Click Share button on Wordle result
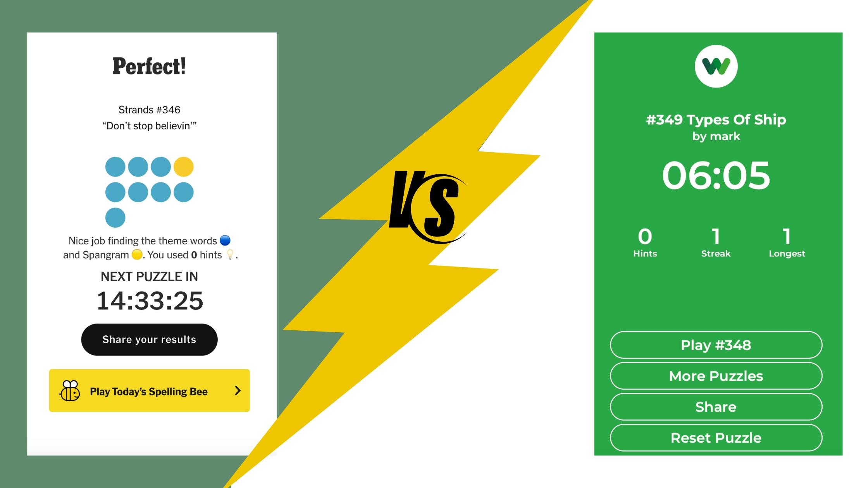Image resolution: width=868 pixels, height=488 pixels. coord(716,407)
